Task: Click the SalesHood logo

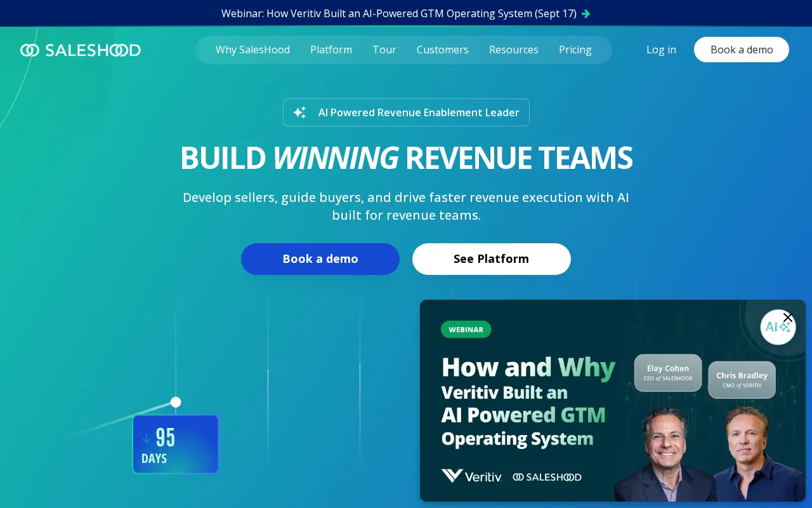Action: [x=81, y=50]
